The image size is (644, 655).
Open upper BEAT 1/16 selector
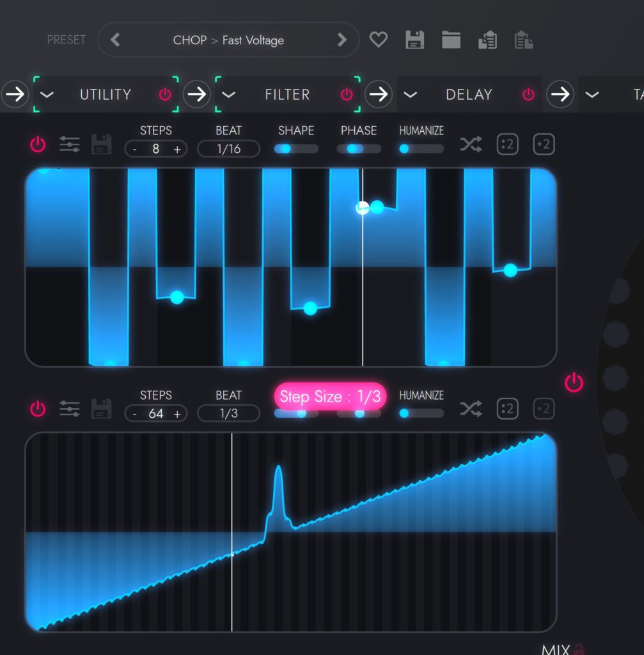[228, 149]
